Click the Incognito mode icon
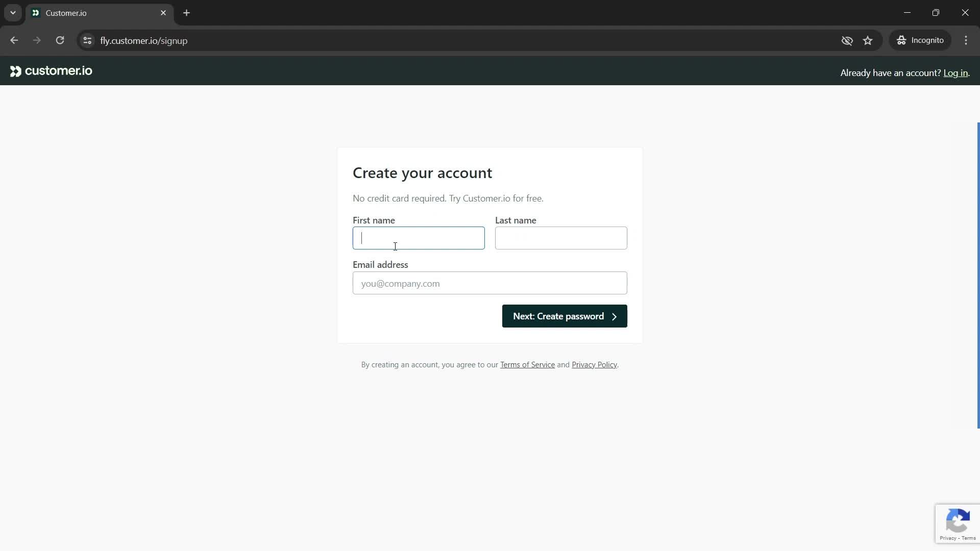Viewport: 980px width, 551px height. [x=901, y=40]
